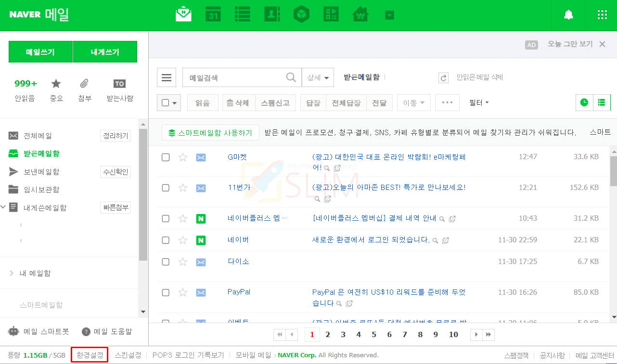Check the PayPal mail checkbox
The image size is (617, 364).
tap(166, 292)
